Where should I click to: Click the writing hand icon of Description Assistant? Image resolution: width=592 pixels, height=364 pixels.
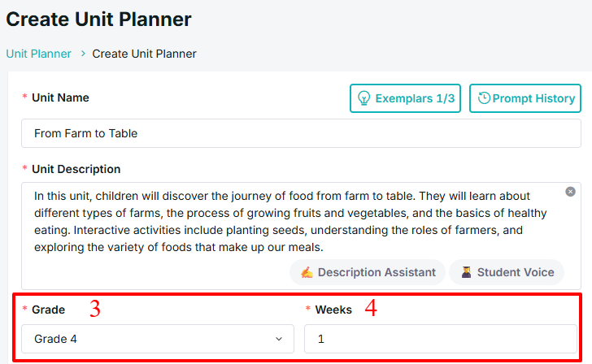[x=307, y=272]
